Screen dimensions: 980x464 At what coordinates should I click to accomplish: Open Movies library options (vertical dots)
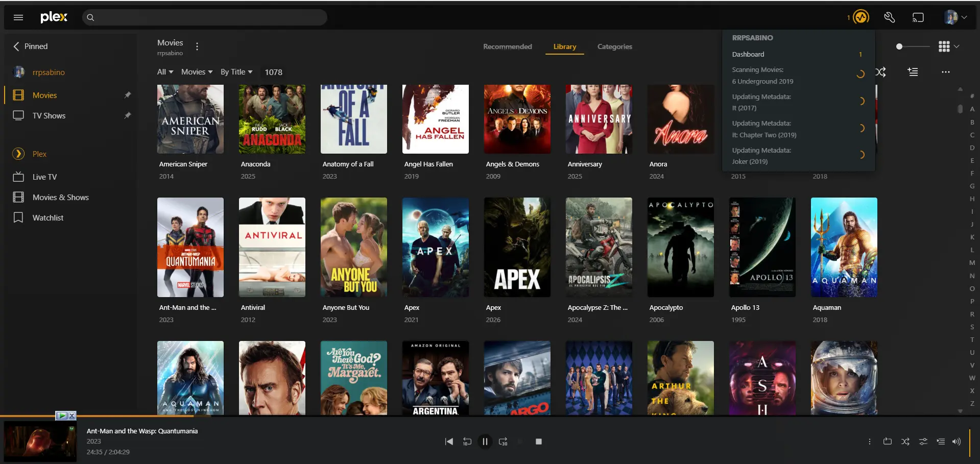197,46
